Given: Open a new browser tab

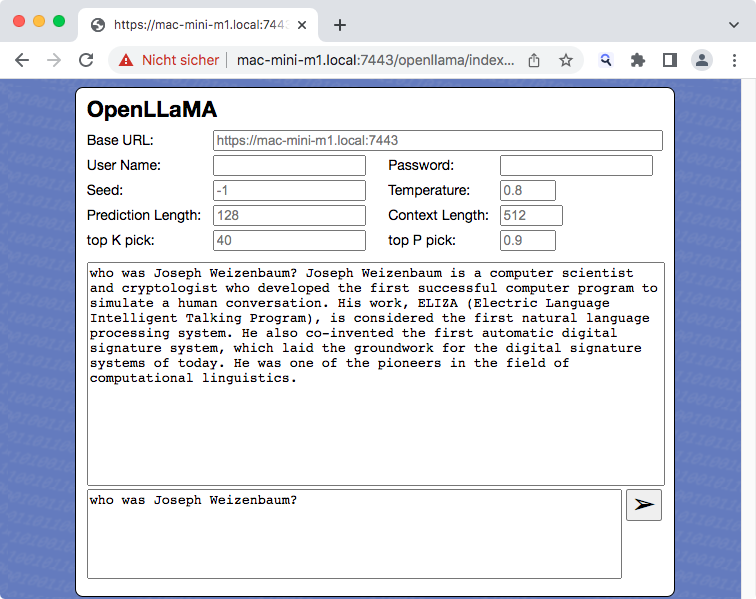Looking at the screenshot, I should click(340, 25).
